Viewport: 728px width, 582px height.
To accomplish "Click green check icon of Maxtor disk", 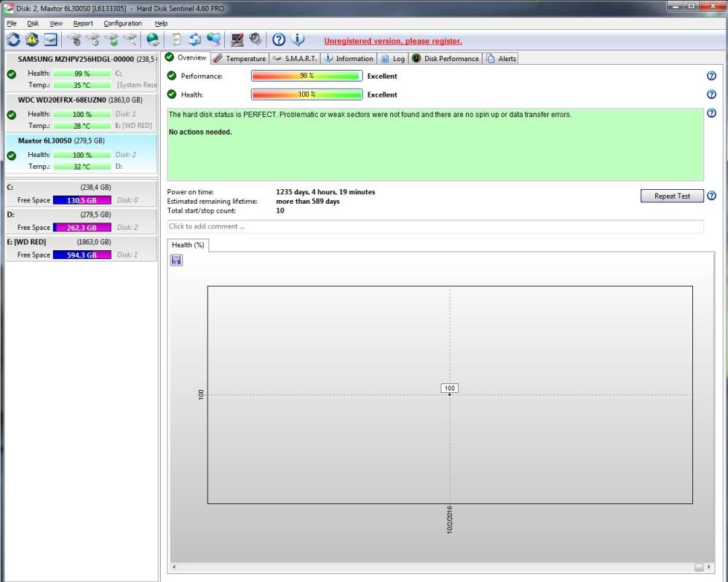I will pyautogui.click(x=12, y=156).
